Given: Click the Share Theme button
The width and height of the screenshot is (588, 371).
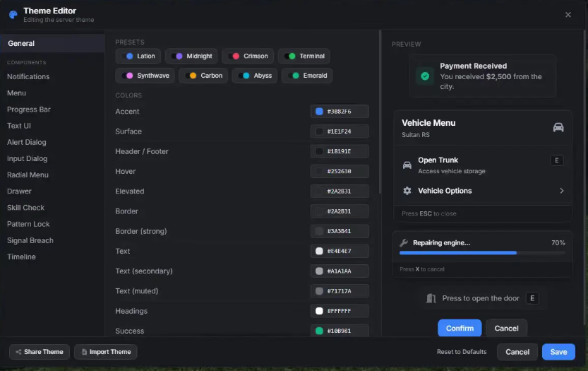Looking at the screenshot, I should 40,352.
